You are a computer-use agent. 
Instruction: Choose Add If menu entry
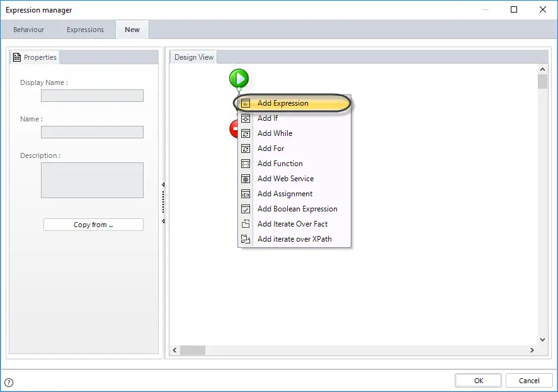coord(294,118)
